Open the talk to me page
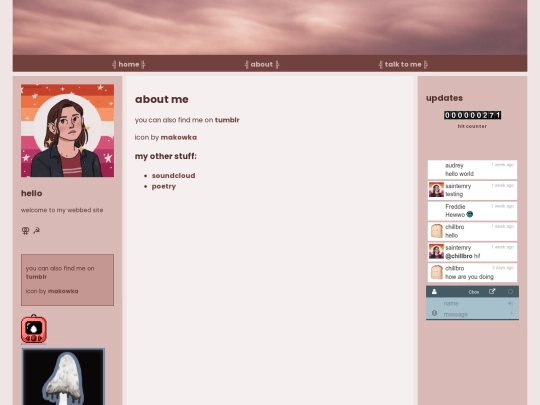The image size is (540, 405). 403,64
